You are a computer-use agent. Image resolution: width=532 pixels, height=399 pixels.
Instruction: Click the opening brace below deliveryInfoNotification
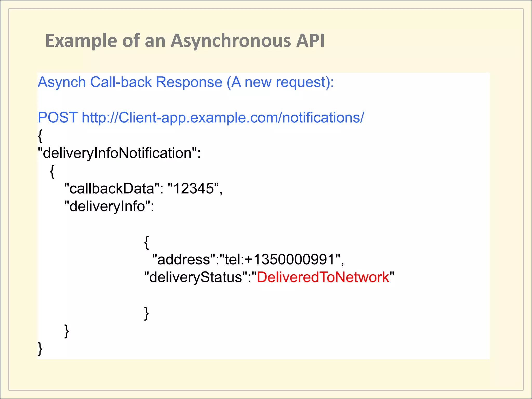click(x=52, y=171)
